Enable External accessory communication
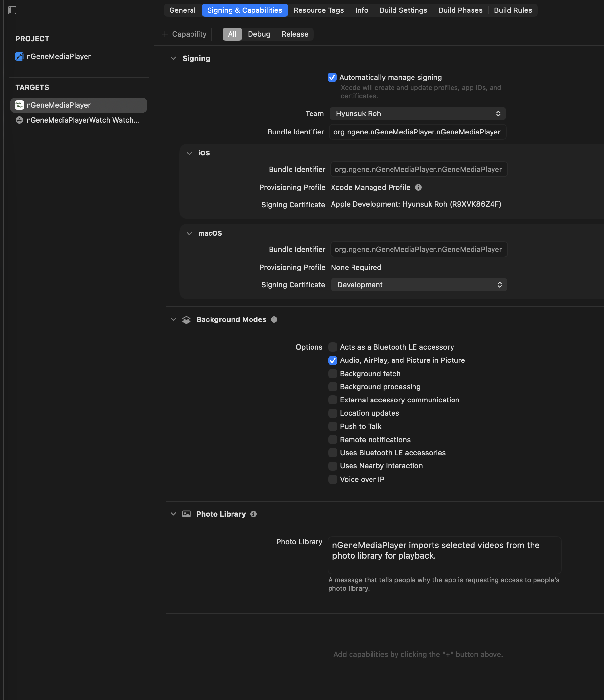This screenshot has width=604, height=700. tap(333, 400)
